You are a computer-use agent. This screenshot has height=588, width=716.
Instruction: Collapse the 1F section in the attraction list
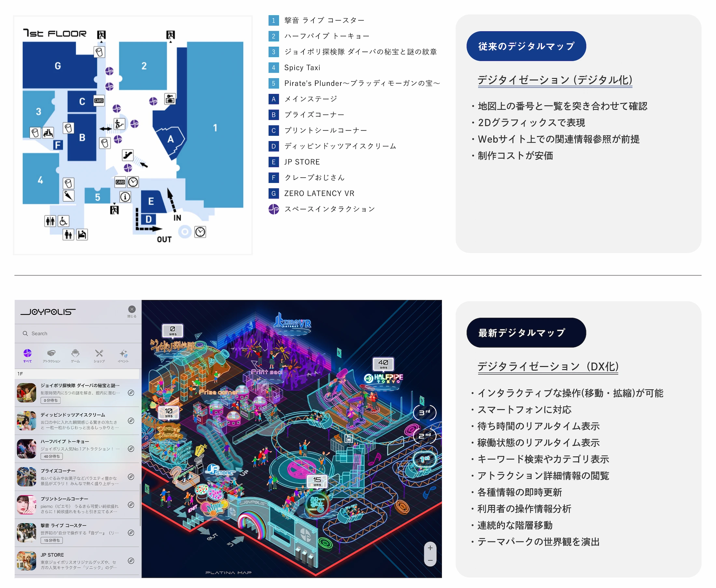20,374
